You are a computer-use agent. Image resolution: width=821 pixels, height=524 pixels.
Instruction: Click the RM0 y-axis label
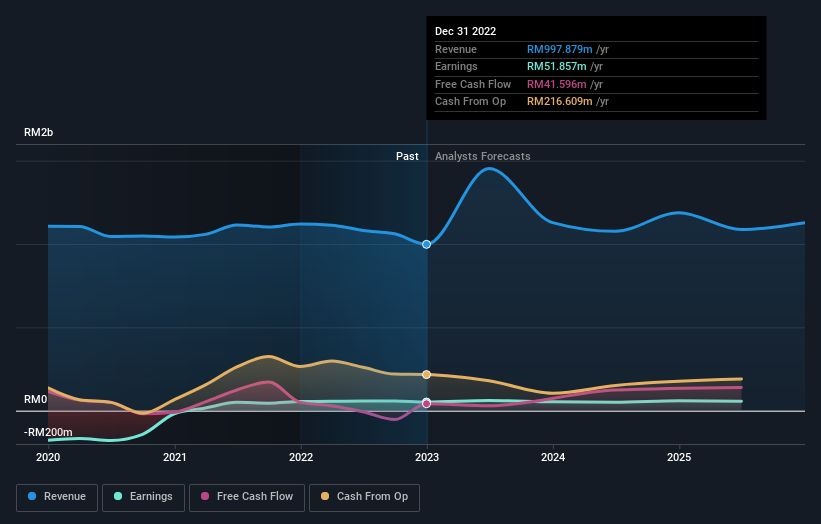click(36, 399)
